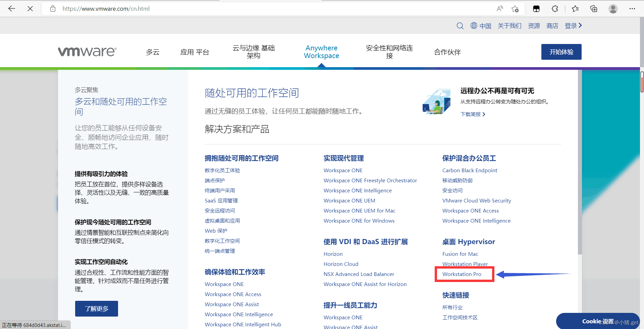Open Horizon Cloud link
The height and width of the screenshot is (329, 644).
coord(341,264)
